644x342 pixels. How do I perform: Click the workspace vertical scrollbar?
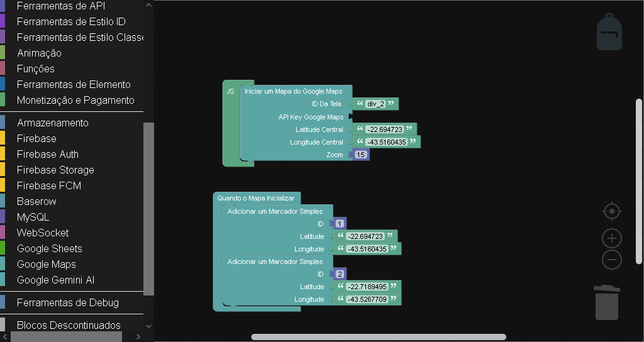[x=639, y=181]
